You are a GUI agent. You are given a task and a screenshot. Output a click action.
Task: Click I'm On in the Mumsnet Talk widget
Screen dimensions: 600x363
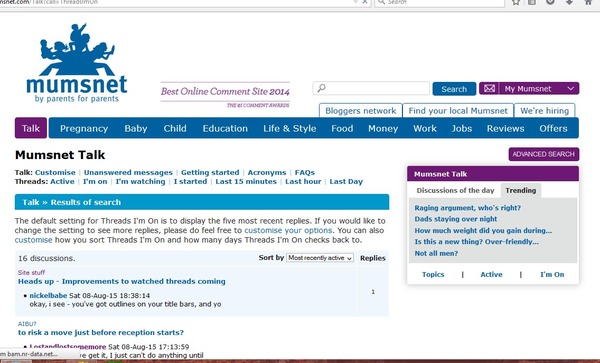pyautogui.click(x=552, y=275)
